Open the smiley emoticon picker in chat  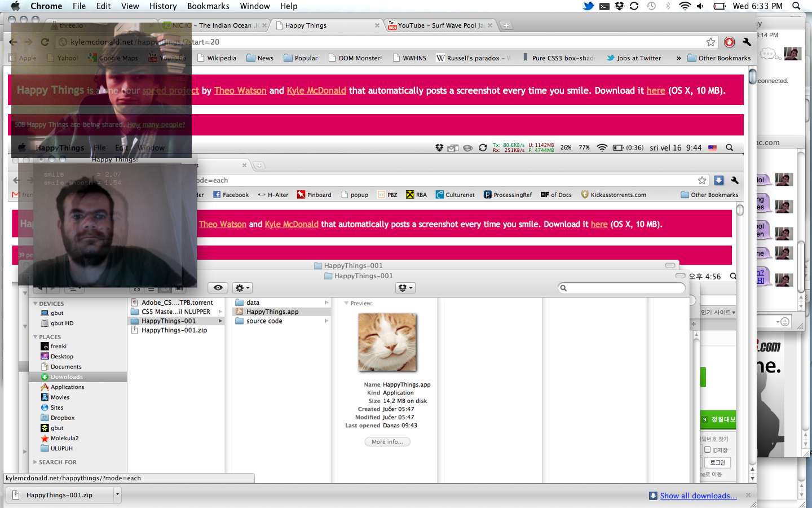784,322
